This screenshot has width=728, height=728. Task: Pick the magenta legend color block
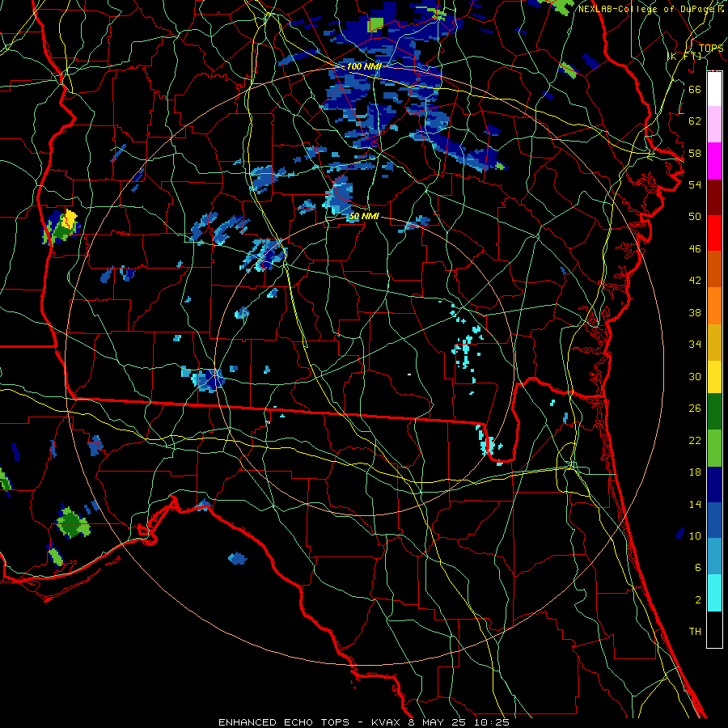click(x=714, y=161)
